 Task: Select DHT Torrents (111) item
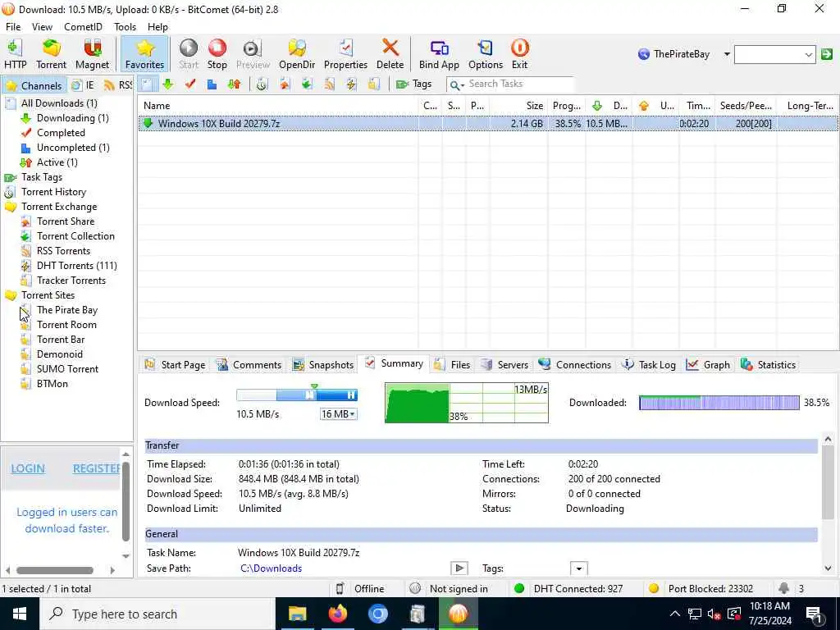click(x=76, y=266)
